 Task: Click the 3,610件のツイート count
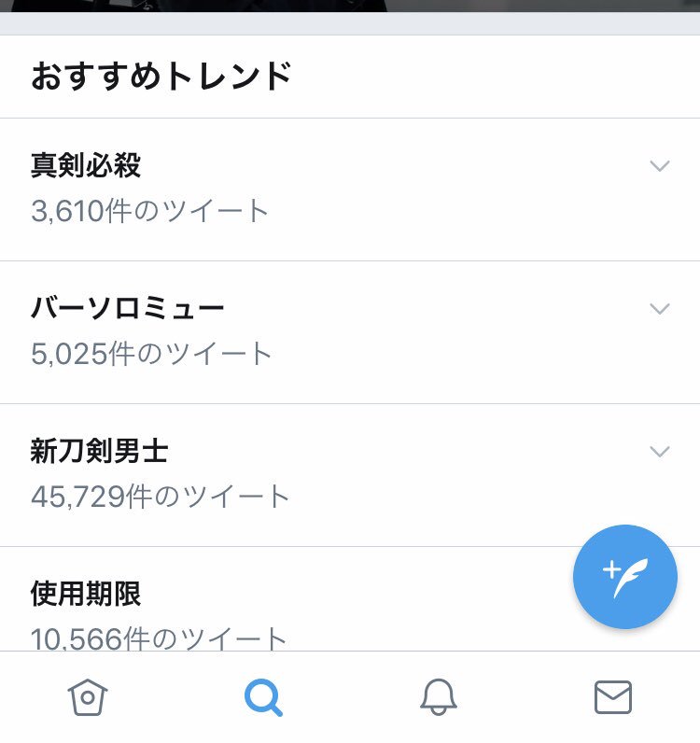pyautogui.click(x=149, y=211)
